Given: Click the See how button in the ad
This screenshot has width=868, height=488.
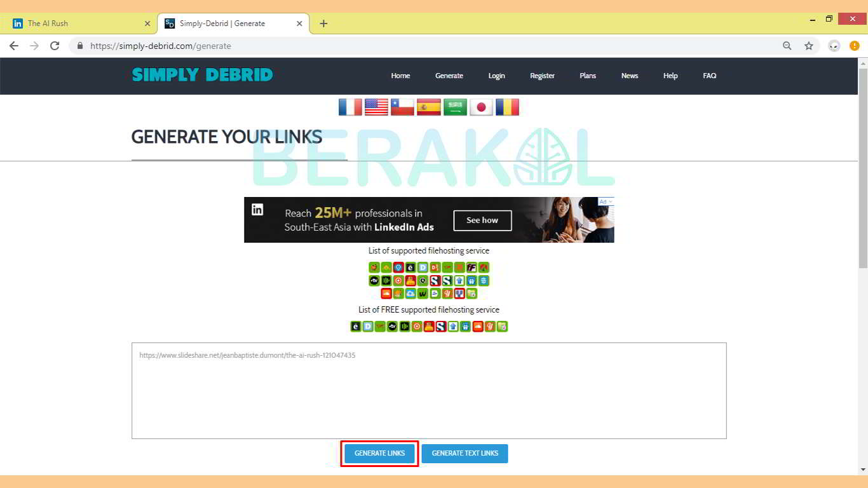Looking at the screenshot, I should tap(482, 220).
